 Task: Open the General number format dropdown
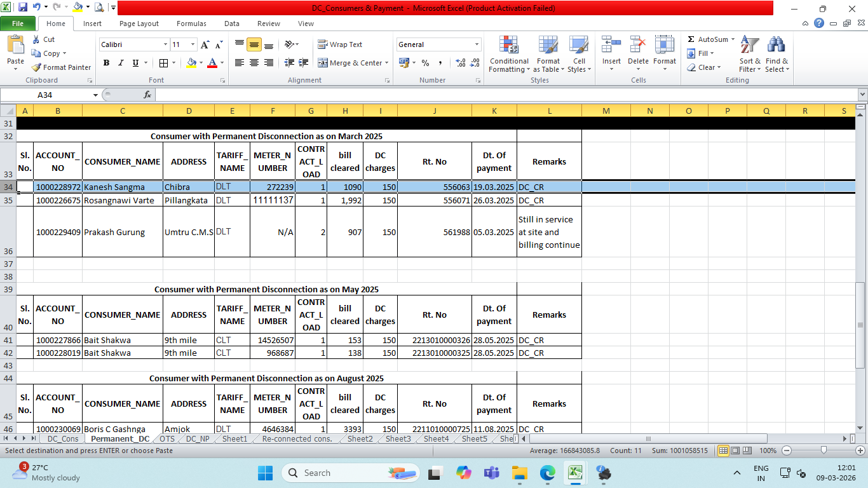pyautogui.click(x=477, y=44)
